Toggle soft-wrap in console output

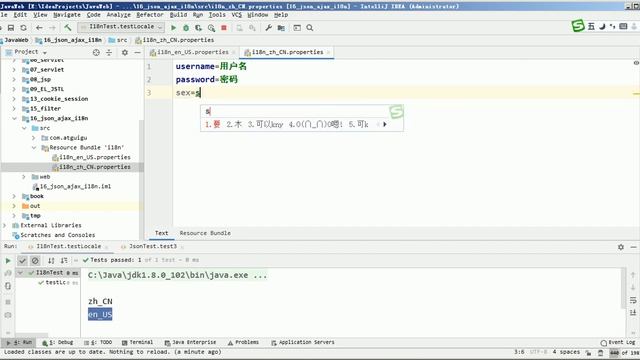[633, 300]
